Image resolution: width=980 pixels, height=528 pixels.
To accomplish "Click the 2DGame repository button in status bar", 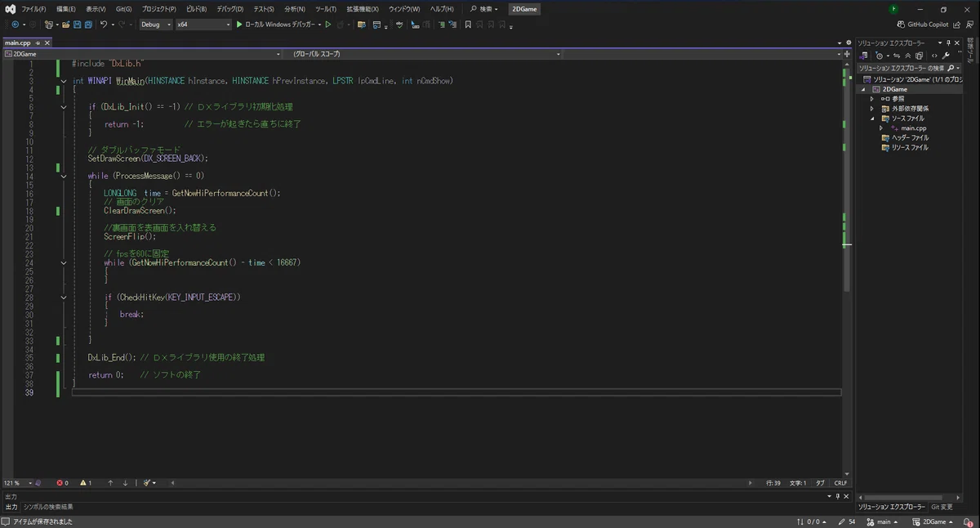I will coord(933,521).
